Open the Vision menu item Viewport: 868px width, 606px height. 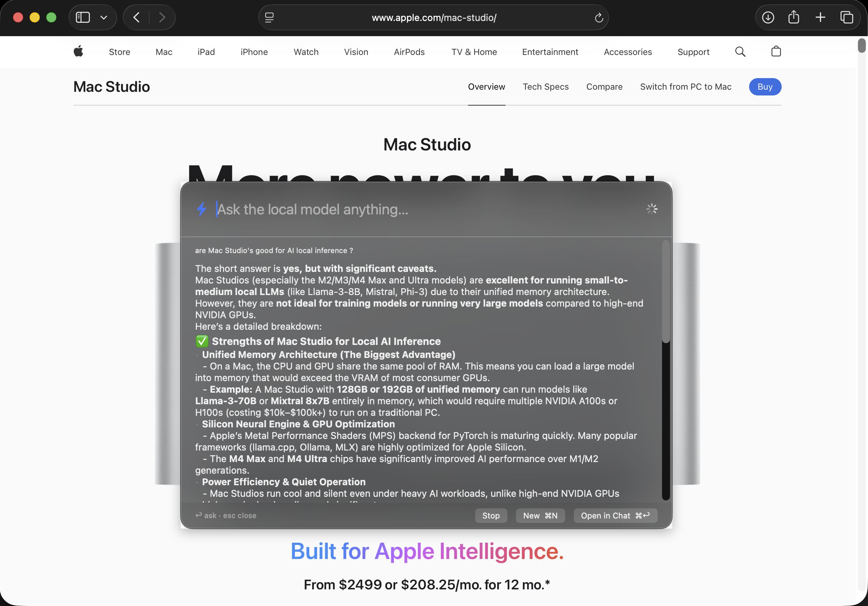click(356, 52)
